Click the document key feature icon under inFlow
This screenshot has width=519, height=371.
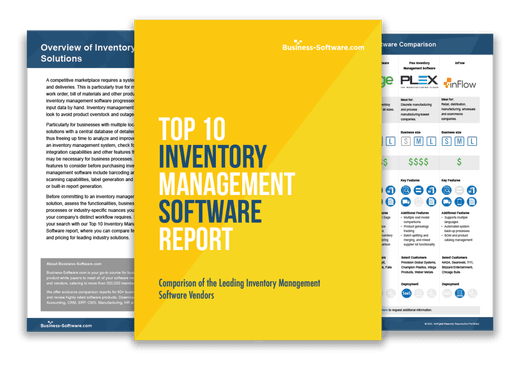[x=472, y=202]
